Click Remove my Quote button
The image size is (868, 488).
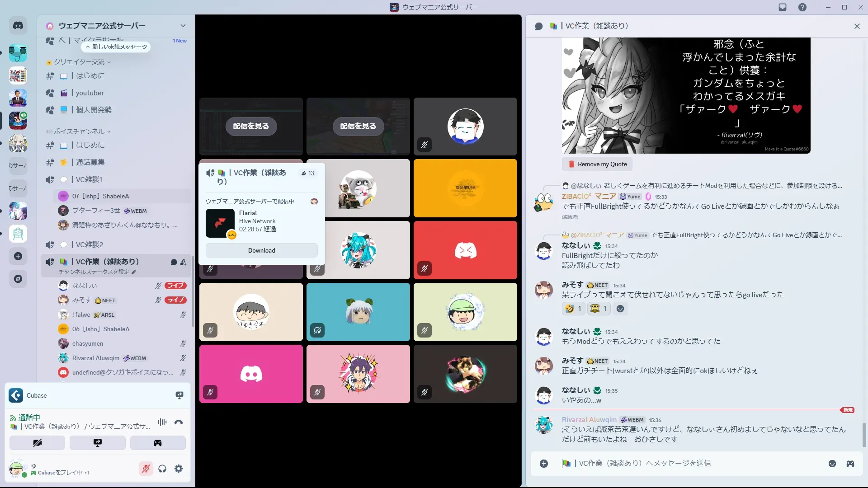coord(597,164)
